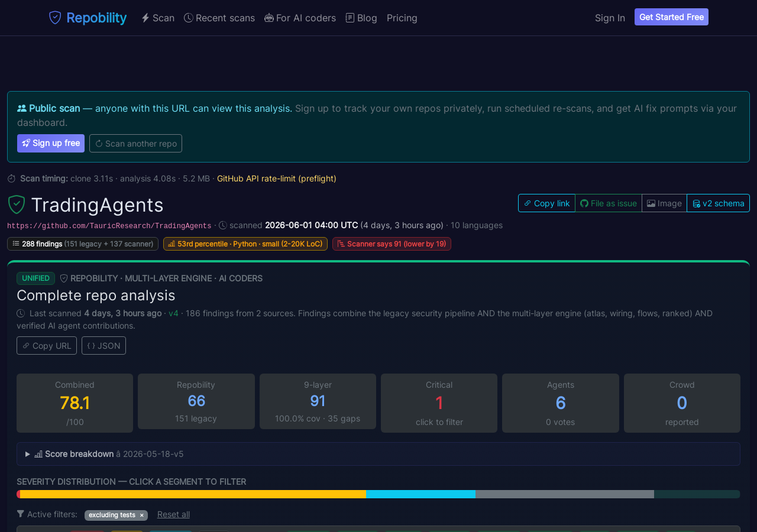Image resolution: width=757 pixels, height=532 pixels.
Task: Select the Combined 78.1 score card
Action: tap(75, 403)
